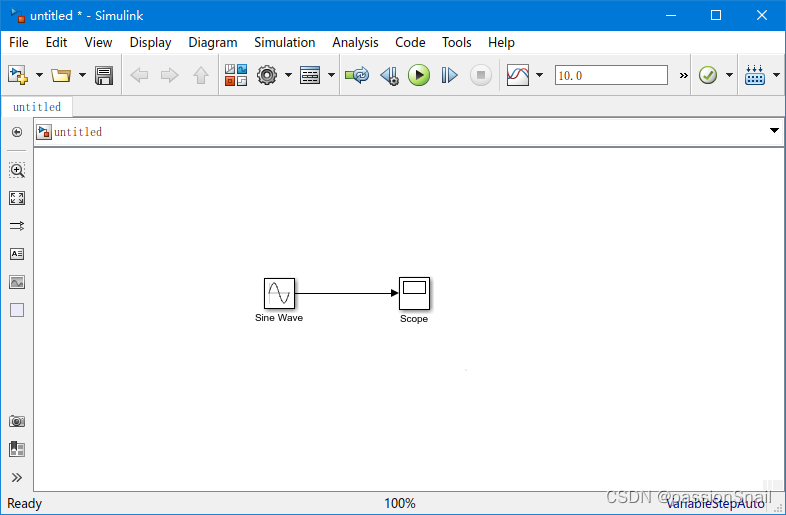Open the View menu
The width and height of the screenshot is (786, 515).
click(98, 43)
